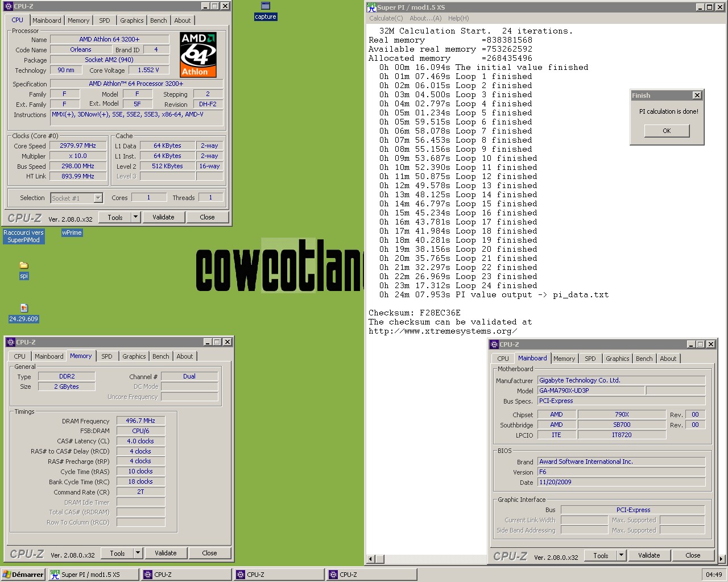728x582 pixels.
Task: Select About tab in Mainboard CPU-Z window
Action: 668,359
